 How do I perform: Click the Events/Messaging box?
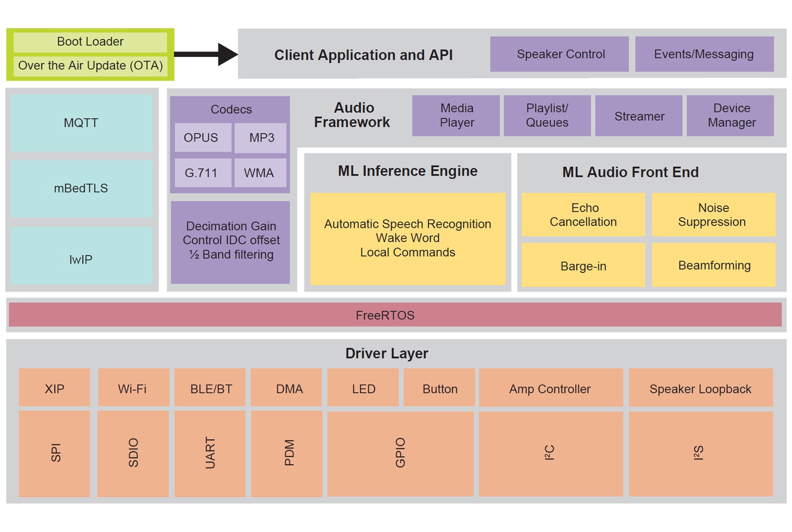click(704, 54)
